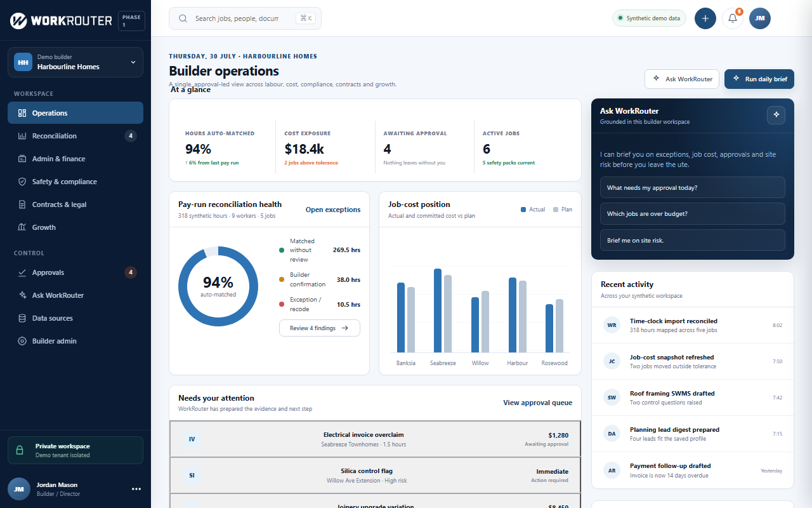Open the Silica control flag item
The width and height of the screenshot is (812, 508).
click(x=375, y=475)
